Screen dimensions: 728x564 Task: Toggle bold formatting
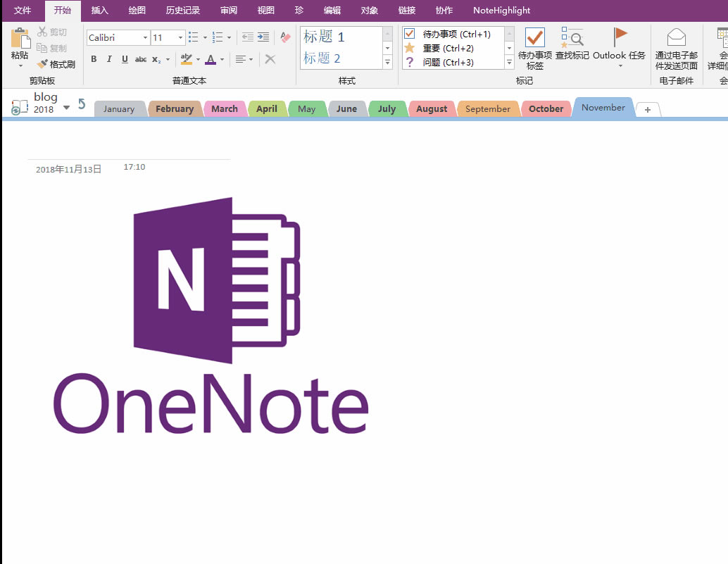tap(94, 59)
